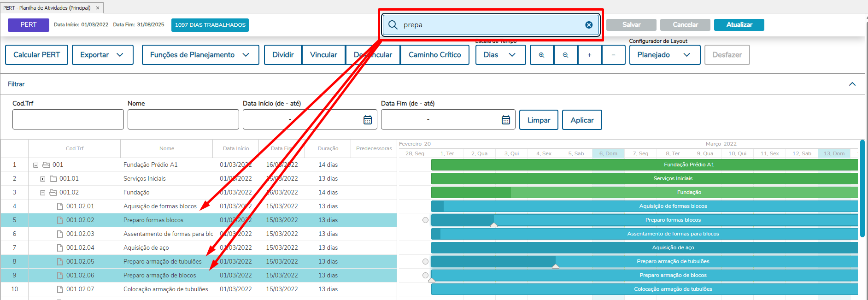Image resolution: width=868 pixels, height=300 pixels.
Task: Click folder icon of row 001
Action: click(46, 165)
